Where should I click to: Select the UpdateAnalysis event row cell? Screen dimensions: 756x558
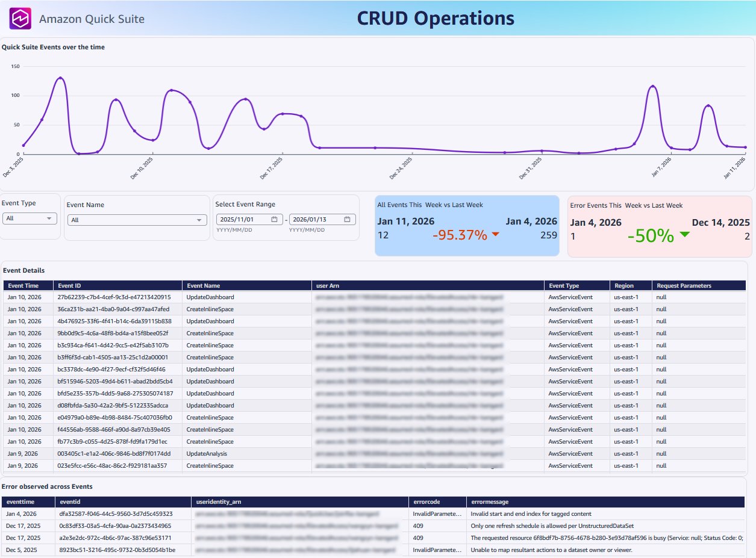tap(207, 453)
